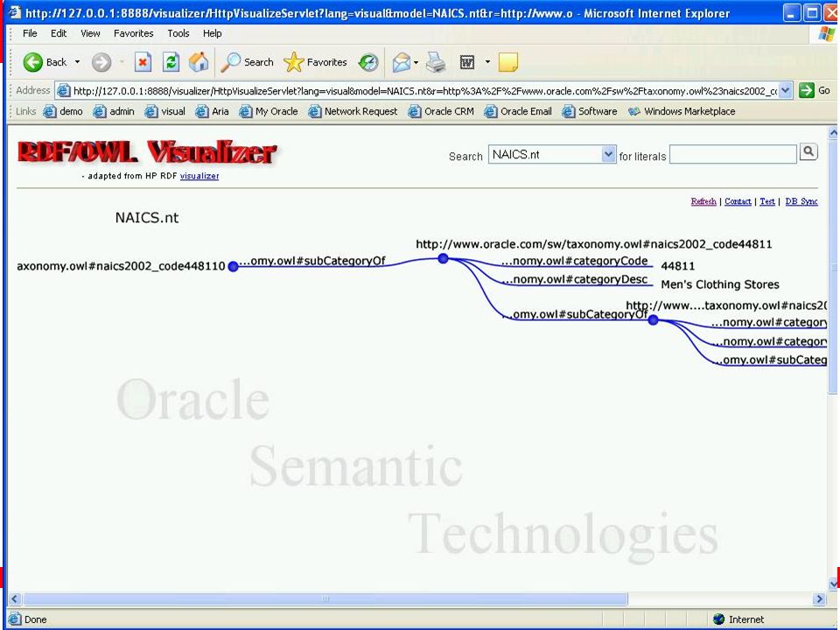Viewport: 840px width, 630px height.
Task: Click the vertical scrollbar down arrow
Action: [x=833, y=584]
